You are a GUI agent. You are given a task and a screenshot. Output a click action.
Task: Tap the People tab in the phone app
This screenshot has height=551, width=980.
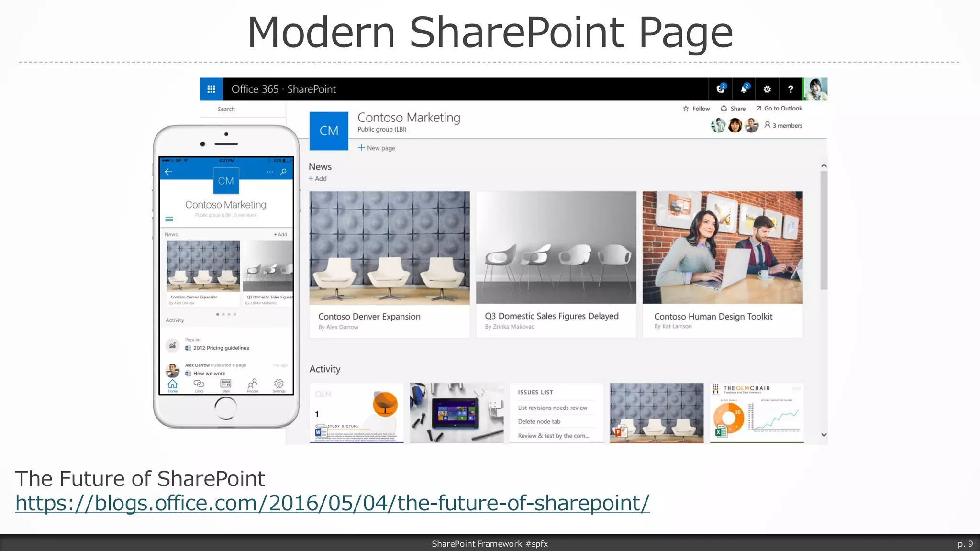tap(253, 386)
